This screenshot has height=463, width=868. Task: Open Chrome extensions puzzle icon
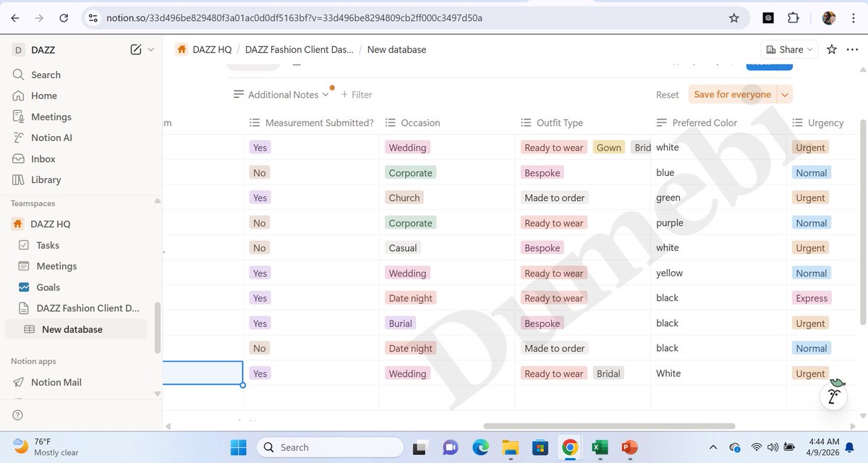click(x=793, y=17)
